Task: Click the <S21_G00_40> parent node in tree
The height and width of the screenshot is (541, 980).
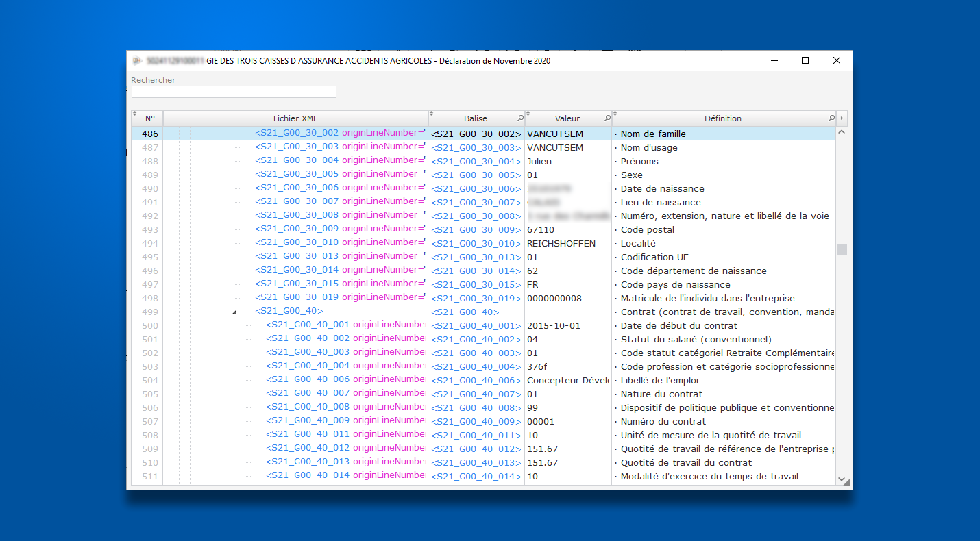Action: point(289,311)
